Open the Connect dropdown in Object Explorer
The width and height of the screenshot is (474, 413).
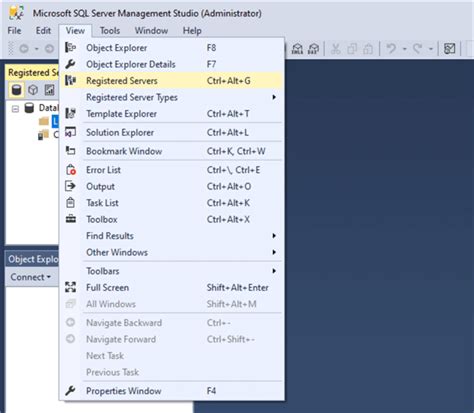(30, 277)
